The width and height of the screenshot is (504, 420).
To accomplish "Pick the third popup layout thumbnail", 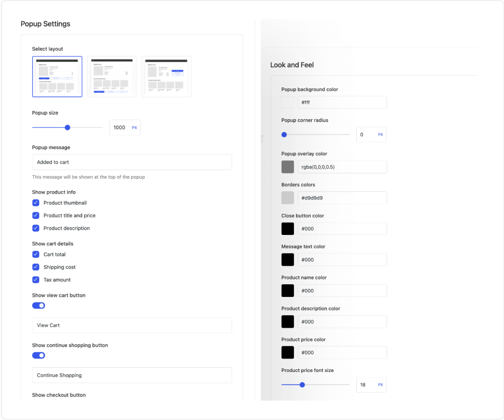I will pyautogui.click(x=167, y=76).
